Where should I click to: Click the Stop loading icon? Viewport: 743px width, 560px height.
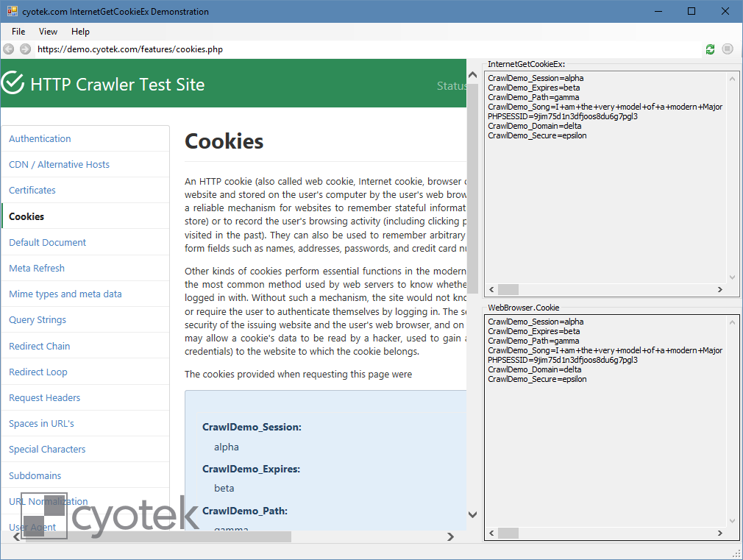click(728, 49)
